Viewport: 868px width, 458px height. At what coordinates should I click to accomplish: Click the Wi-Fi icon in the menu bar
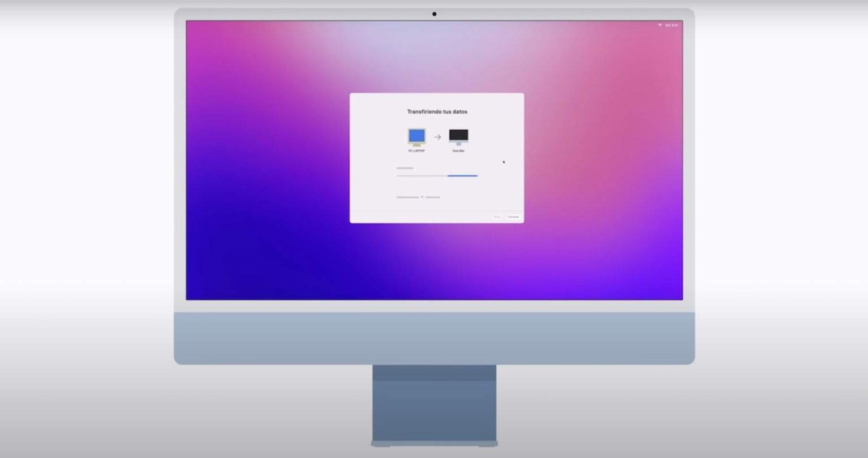(x=660, y=25)
